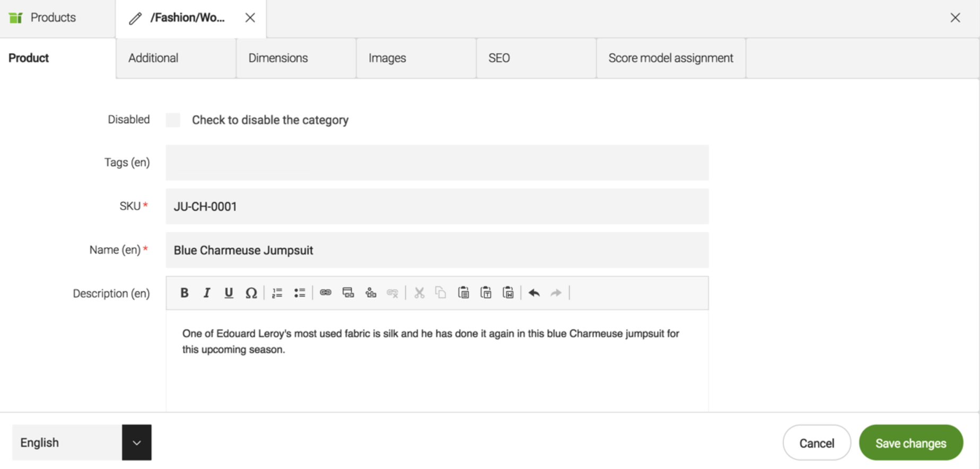Click the 'Disabled' label

[x=129, y=119]
